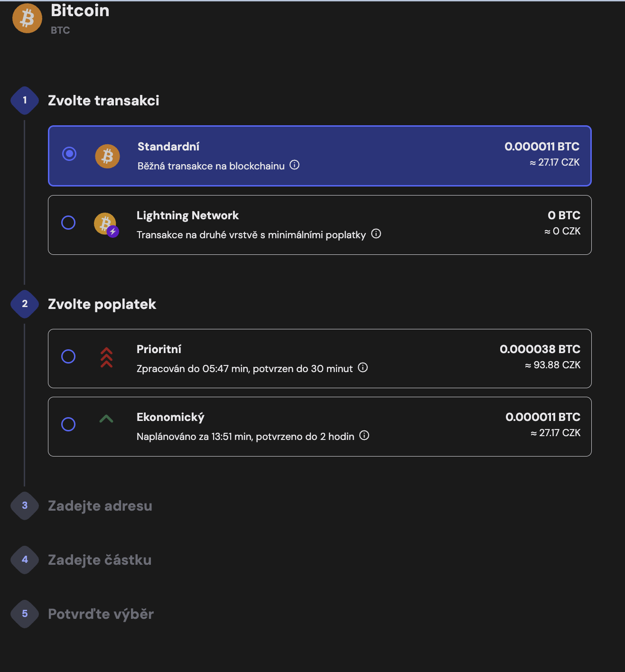Screen dimensions: 625x672
Task: Click step 1 diamond marker
Action: pos(25,101)
